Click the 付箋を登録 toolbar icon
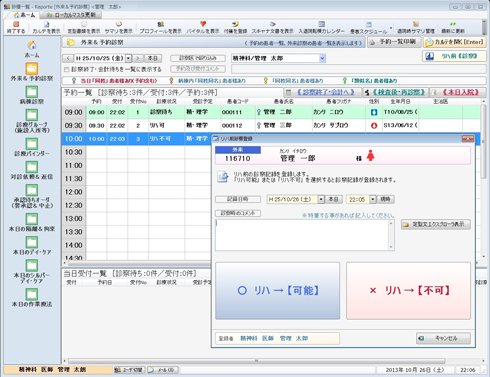The image size is (490, 377). [235, 27]
